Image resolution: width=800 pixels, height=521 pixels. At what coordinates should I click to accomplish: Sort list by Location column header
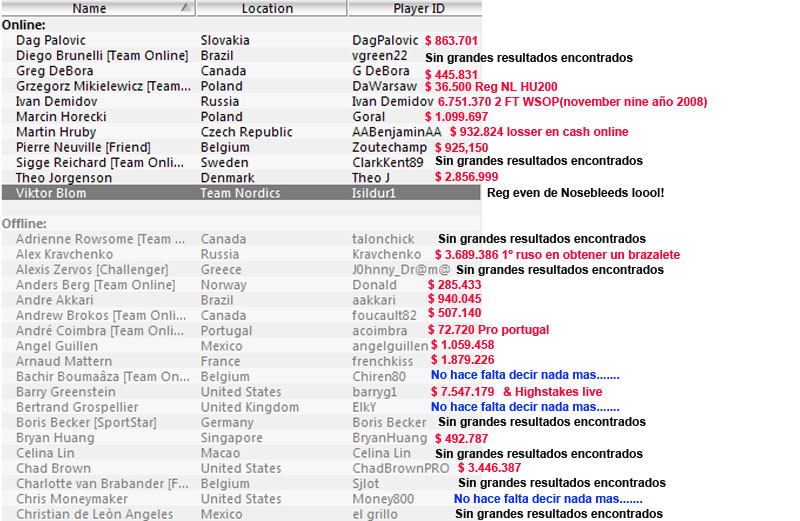click(267, 9)
